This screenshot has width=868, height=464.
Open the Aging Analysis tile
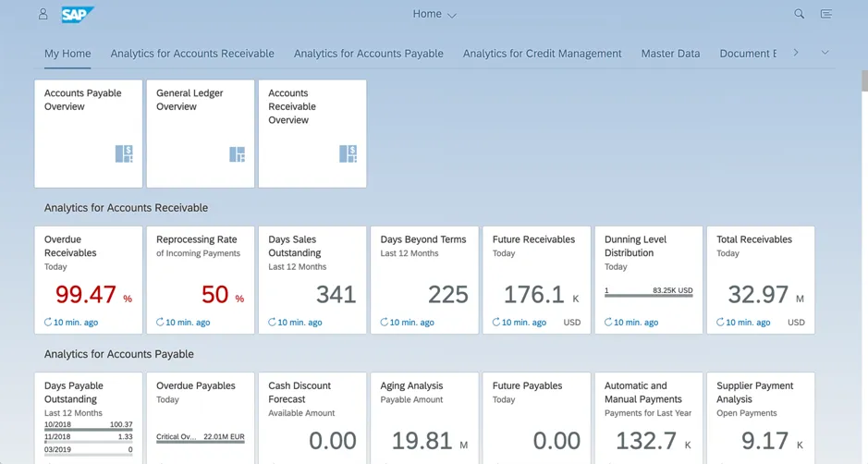click(x=424, y=418)
